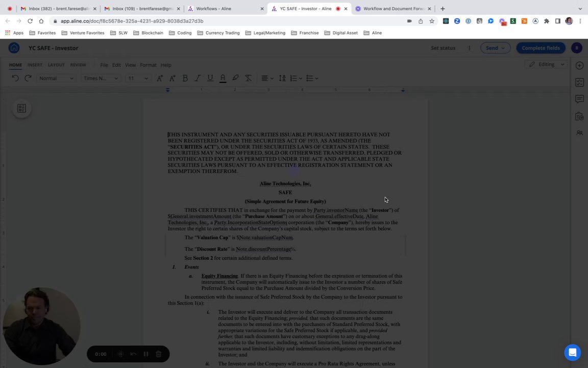This screenshot has height=368, width=588.
Task: Pause the screen recording
Action: coord(146,354)
